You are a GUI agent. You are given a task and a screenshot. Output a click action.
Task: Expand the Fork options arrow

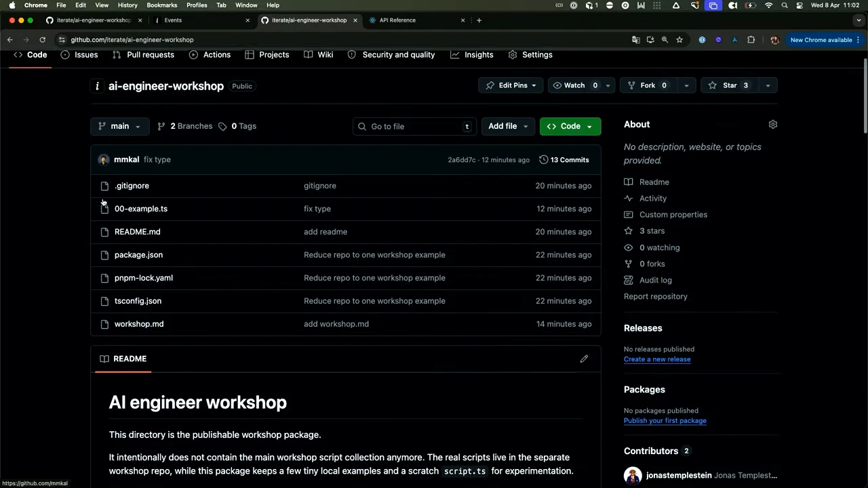pyautogui.click(x=686, y=85)
